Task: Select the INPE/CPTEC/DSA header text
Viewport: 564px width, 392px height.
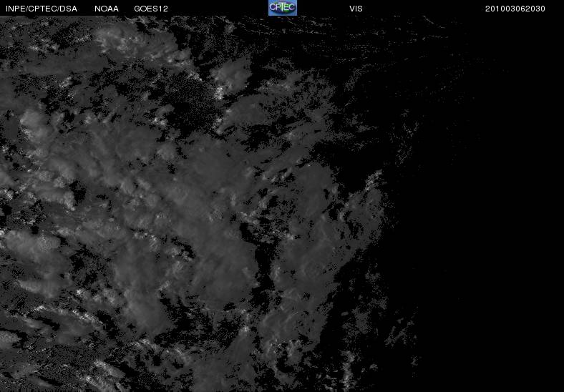Action: point(42,9)
